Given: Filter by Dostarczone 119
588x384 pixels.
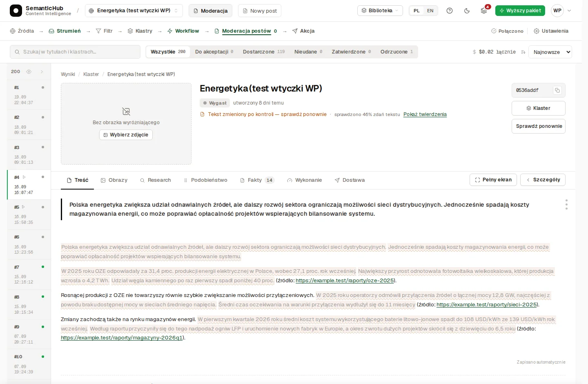Looking at the screenshot, I should 264,52.
